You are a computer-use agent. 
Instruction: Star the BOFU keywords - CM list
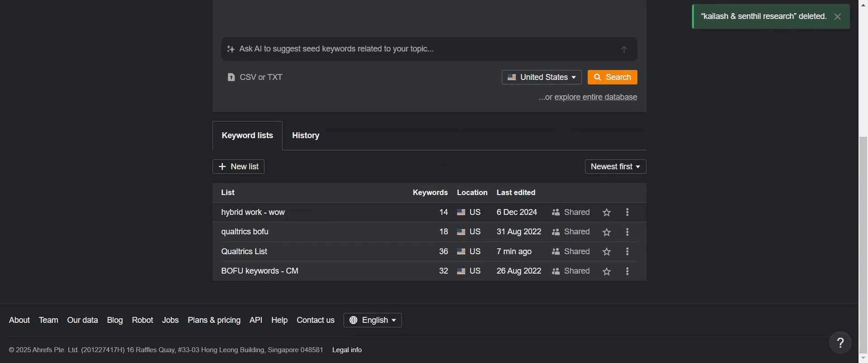pos(607,271)
